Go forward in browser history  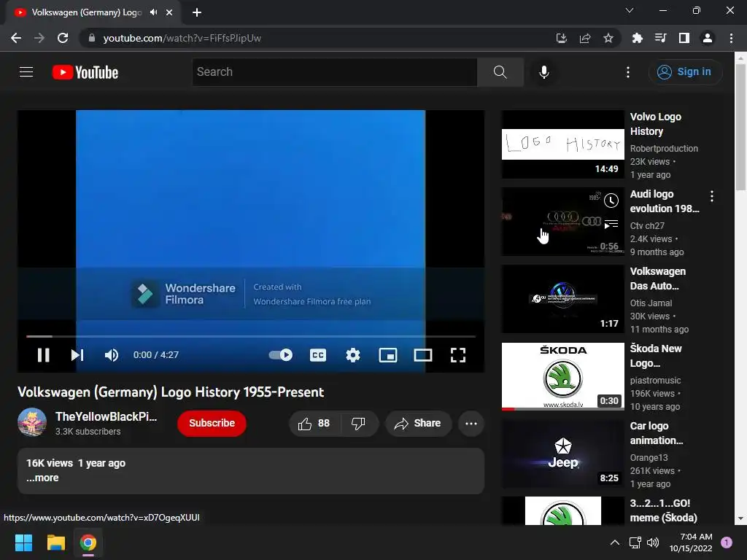click(39, 38)
